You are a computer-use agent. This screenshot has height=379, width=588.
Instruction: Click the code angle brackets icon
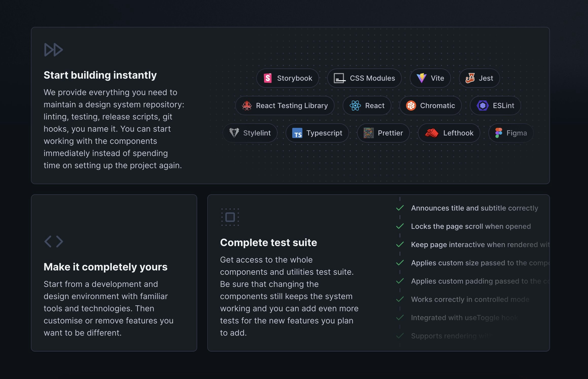tap(53, 242)
